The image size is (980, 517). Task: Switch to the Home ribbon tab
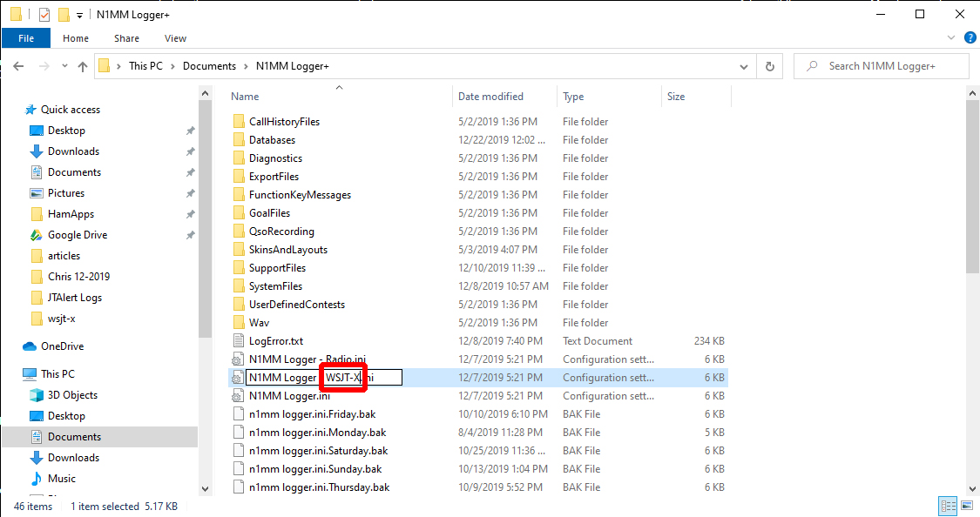tap(76, 38)
